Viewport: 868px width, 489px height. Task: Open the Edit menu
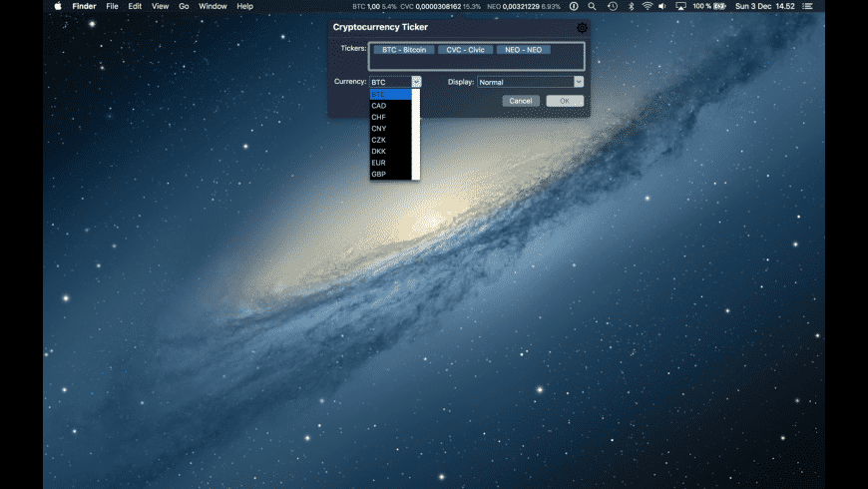(135, 6)
